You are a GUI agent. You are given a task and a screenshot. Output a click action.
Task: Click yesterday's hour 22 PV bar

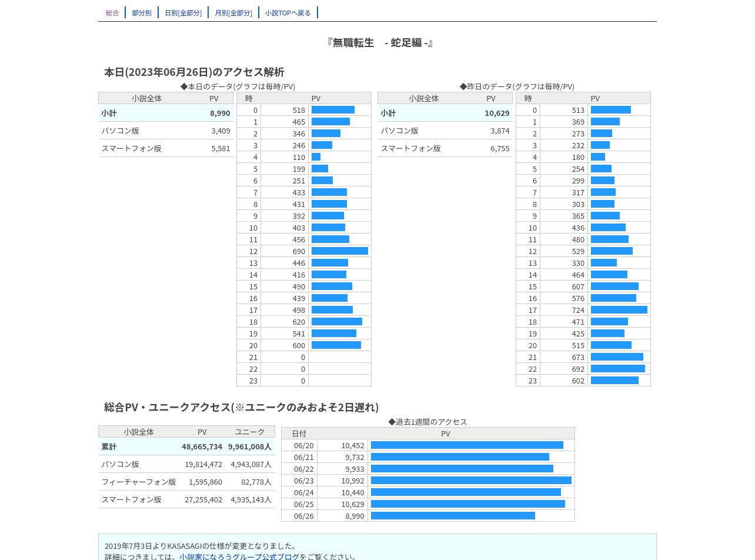(x=618, y=369)
